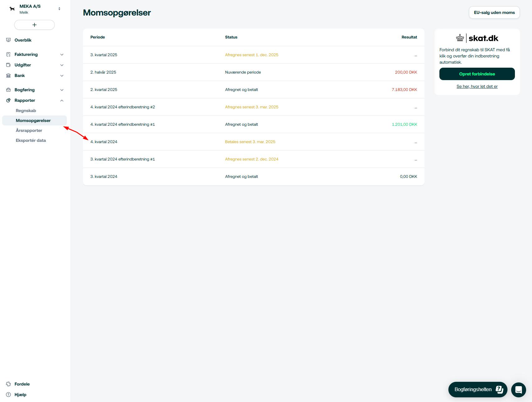
Task: Click the Hjælp question mark icon
Action: 8,395
